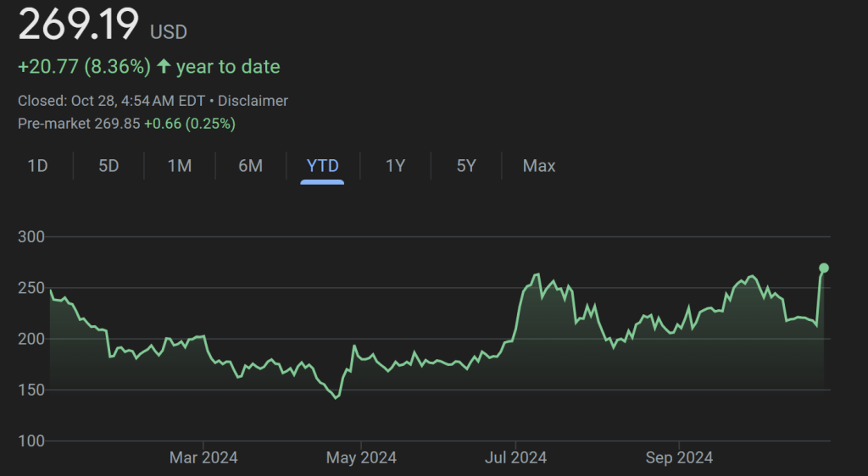Click the 269.19 stock price
This screenshot has height=476, width=868.
(78, 25)
